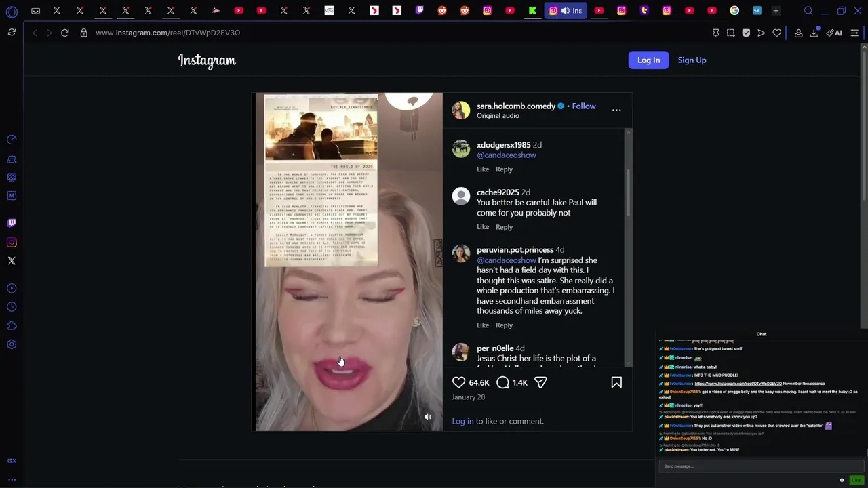Screen dimensions: 868x488
Task: Click the Send message chat input
Action: click(x=761, y=466)
